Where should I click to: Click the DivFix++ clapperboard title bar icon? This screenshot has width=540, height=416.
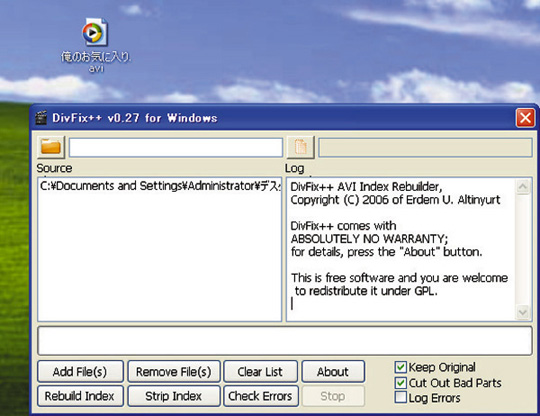click(x=41, y=118)
